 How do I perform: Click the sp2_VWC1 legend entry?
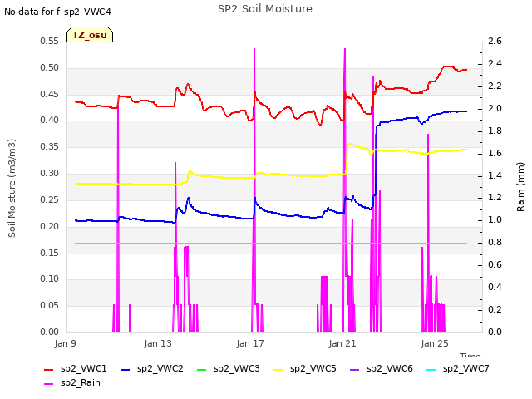pyautogui.click(x=76, y=368)
